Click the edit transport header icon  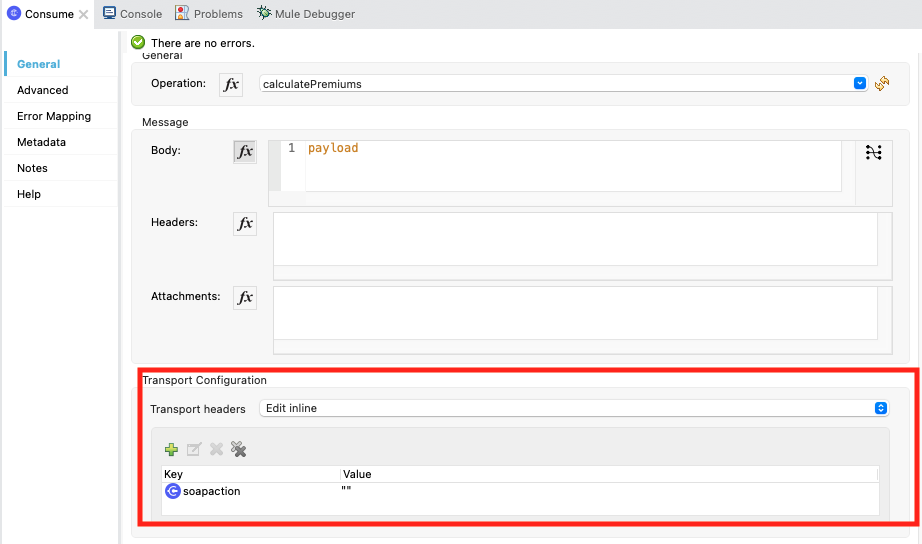(194, 449)
